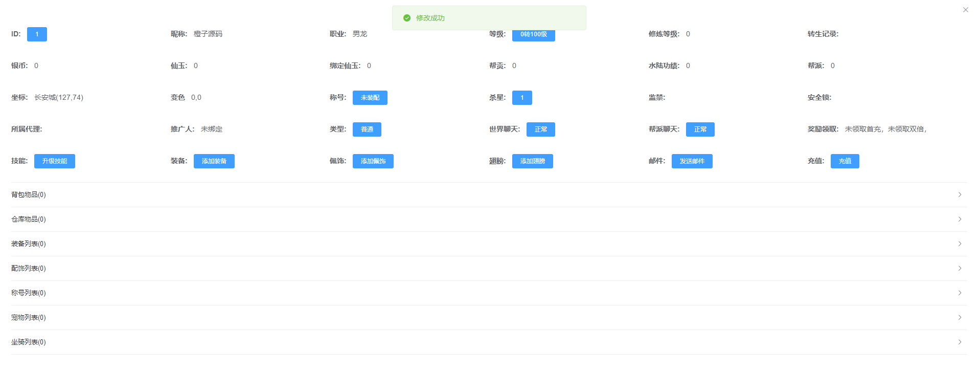Click the chevron arrow on 宠物列表(0)
Viewport: 980px width, 370px height.
(960, 318)
